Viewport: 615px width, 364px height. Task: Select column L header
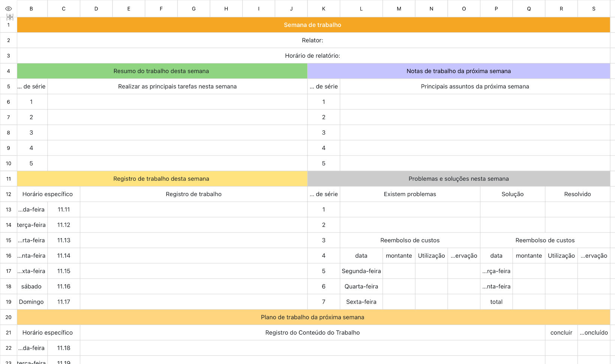click(361, 9)
